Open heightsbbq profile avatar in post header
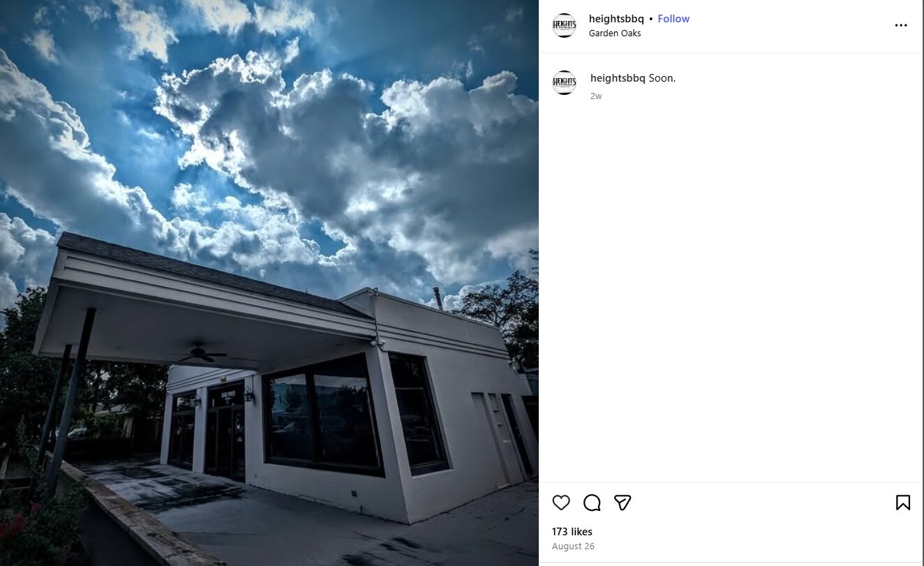 (x=564, y=25)
